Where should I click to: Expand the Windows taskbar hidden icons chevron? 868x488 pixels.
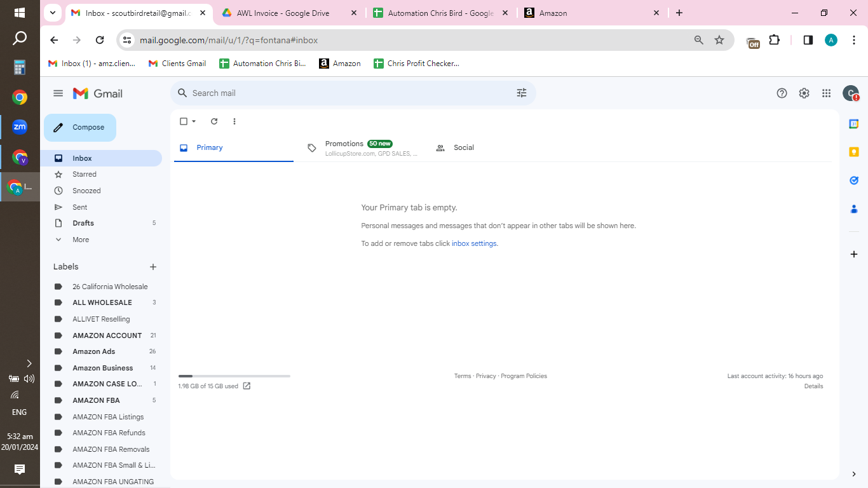tap(29, 363)
